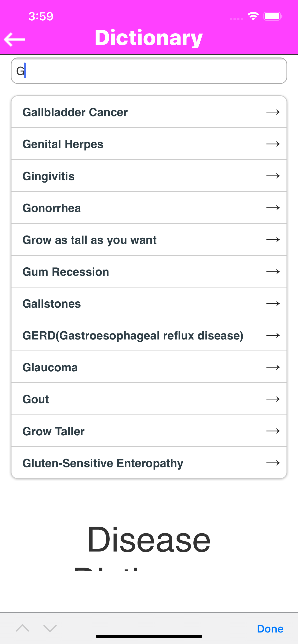Tap keyboard next-field down chevron
Screen dimensions: 298x644
pos(50,628)
